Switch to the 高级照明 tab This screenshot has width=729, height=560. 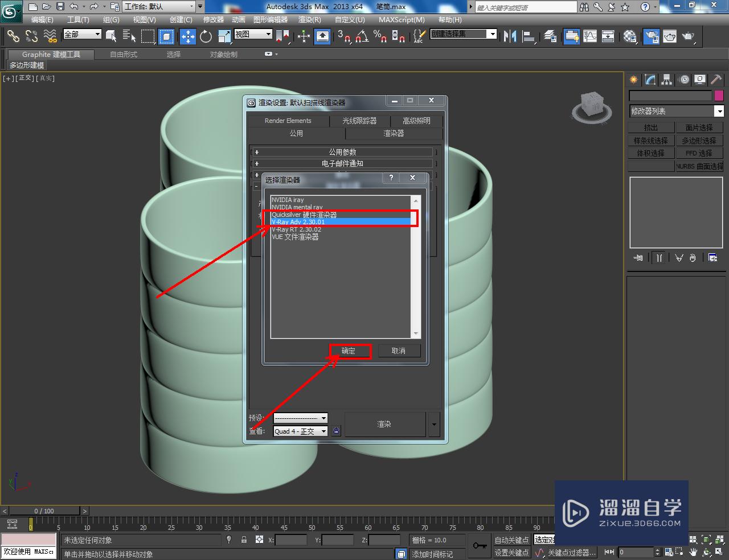pyautogui.click(x=416, y=121)
